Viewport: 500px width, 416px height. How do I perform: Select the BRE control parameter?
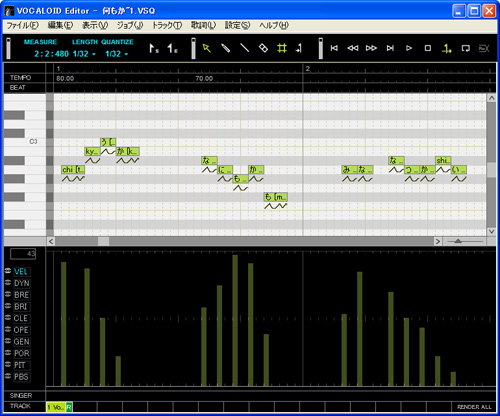[x=22, y=295]
